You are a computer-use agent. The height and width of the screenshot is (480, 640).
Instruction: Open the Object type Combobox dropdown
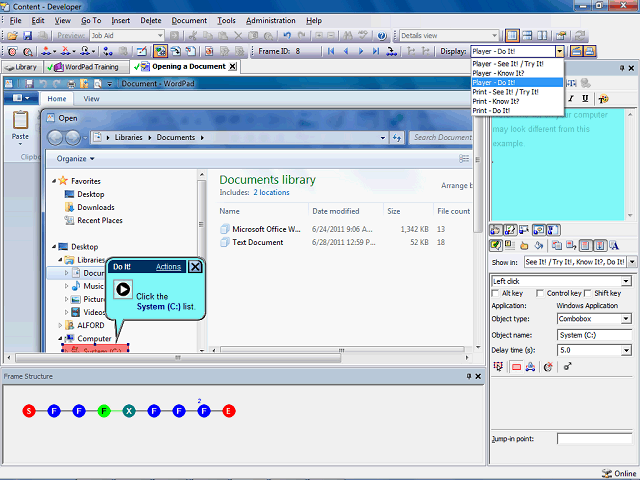tap(626, 319)
